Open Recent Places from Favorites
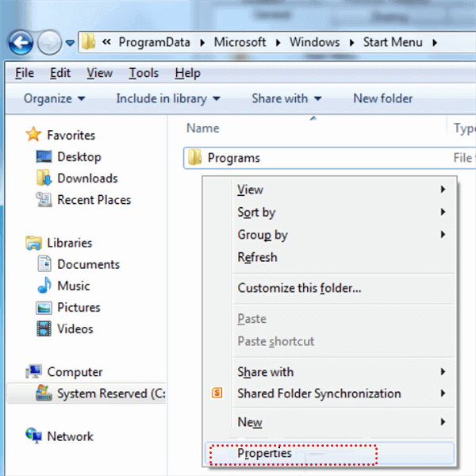 (x=94, y=200)
